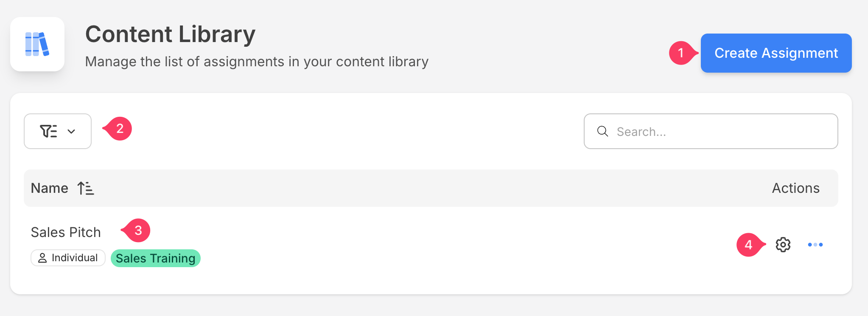Click the Content Library books icon
The image size is (868, 316).
pos(37,44)
